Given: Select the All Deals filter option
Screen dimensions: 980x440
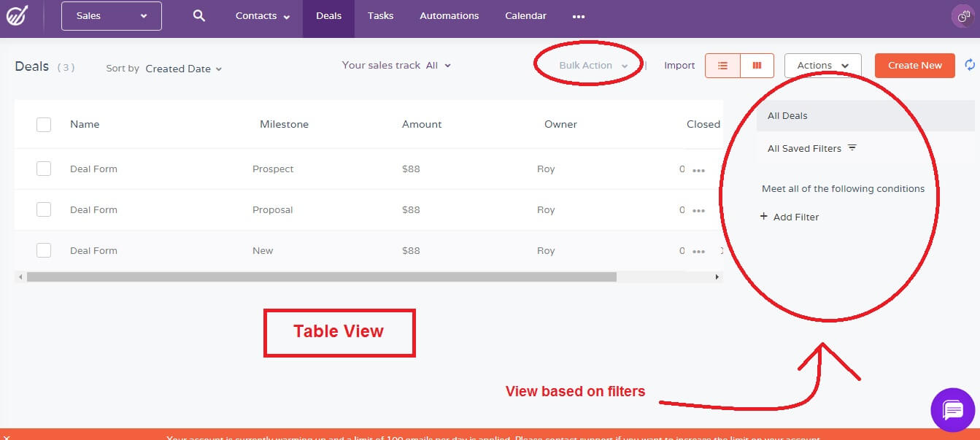Looking at the screenshot, I should [786, 115].
